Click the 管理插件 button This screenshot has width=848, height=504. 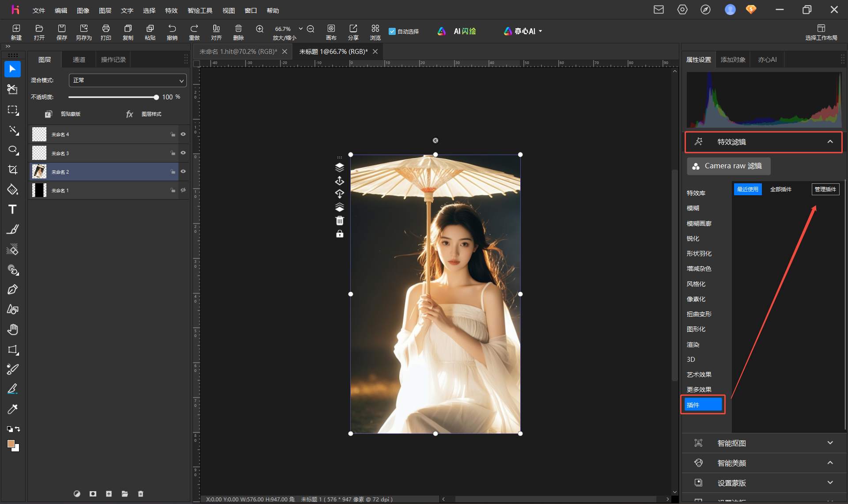825,189
